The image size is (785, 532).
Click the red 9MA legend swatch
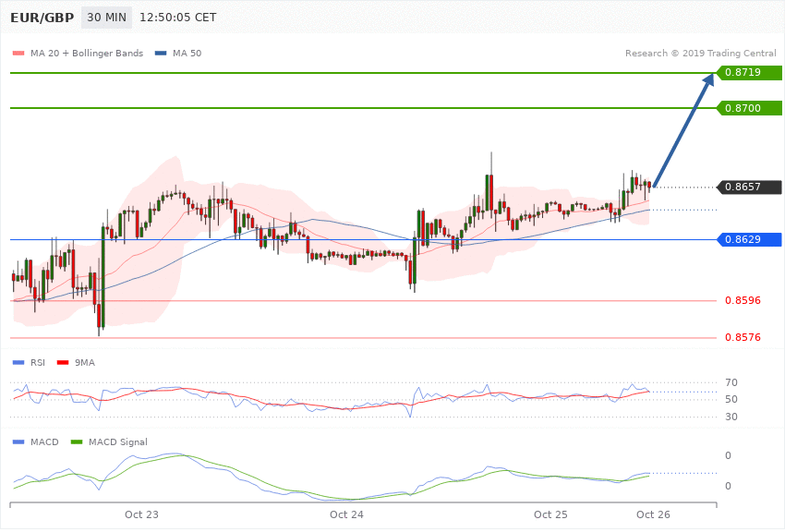pos(63,363)
